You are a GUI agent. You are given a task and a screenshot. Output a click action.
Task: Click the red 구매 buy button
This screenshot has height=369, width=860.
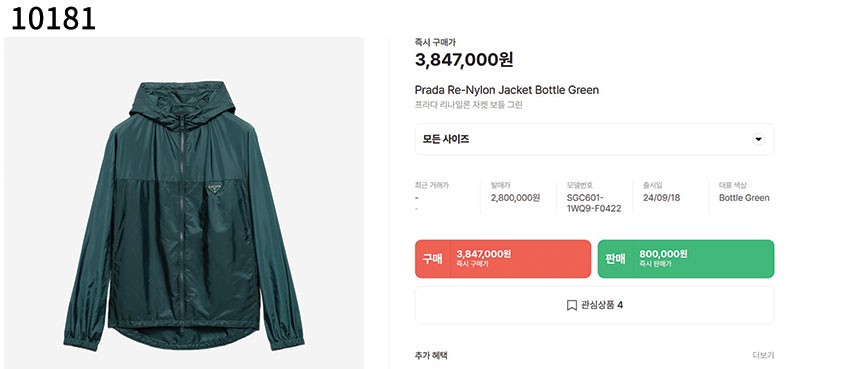503,259
